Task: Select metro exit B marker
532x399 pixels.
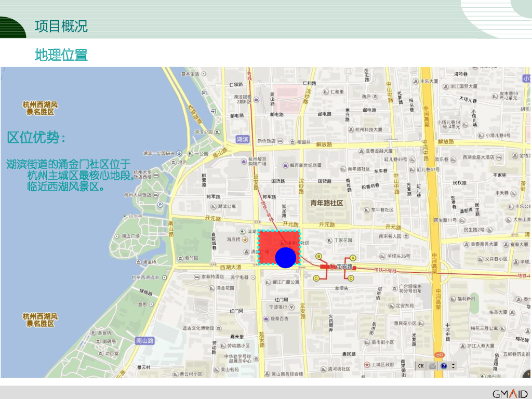Action: (x=318, y=257)
